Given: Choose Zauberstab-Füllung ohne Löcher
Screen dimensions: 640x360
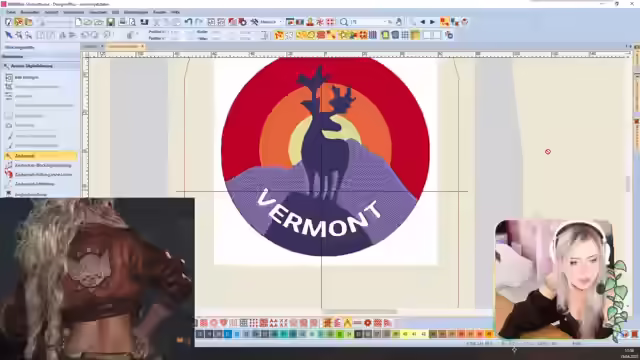Looking at the screenshot, I should (43, 174).
